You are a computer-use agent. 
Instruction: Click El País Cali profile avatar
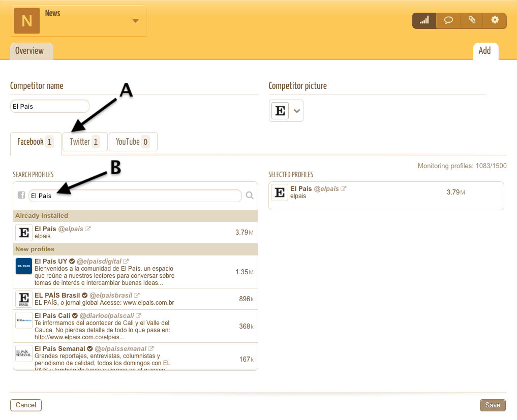pos(24,320)
